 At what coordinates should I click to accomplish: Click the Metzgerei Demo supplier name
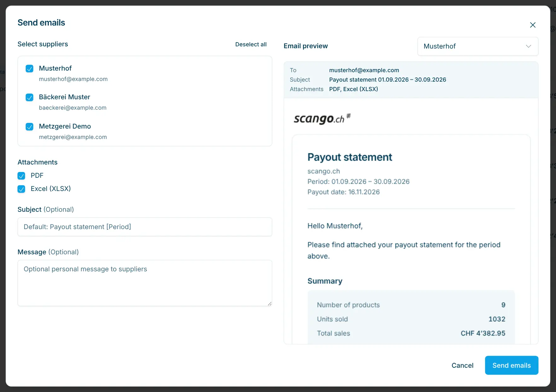click(x=65, y=126)
